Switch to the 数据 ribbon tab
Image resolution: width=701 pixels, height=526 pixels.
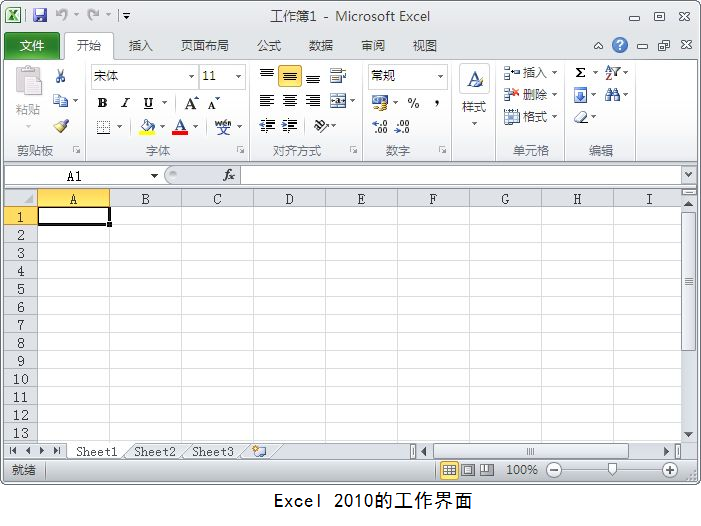(321, 46)
